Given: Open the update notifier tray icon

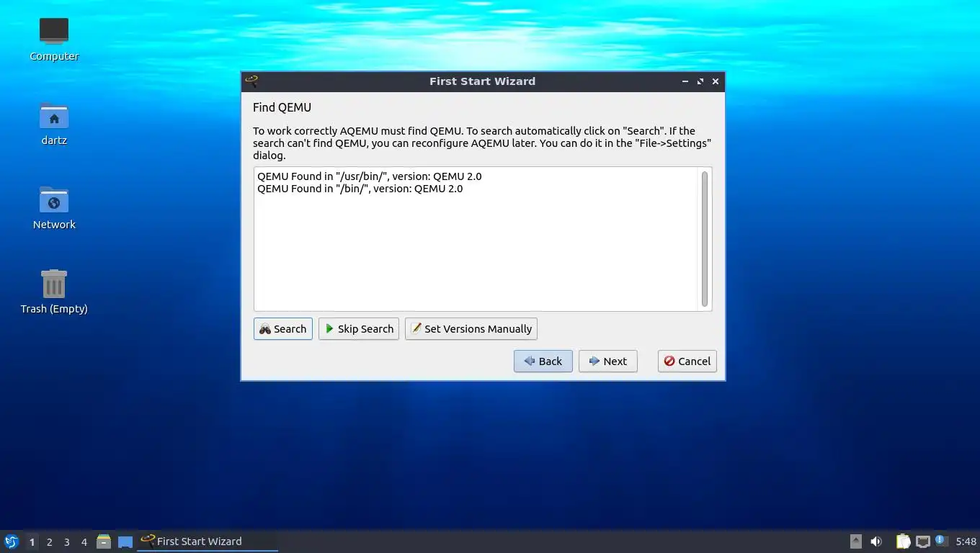Looking at the screenshot, I should [941, 541].
